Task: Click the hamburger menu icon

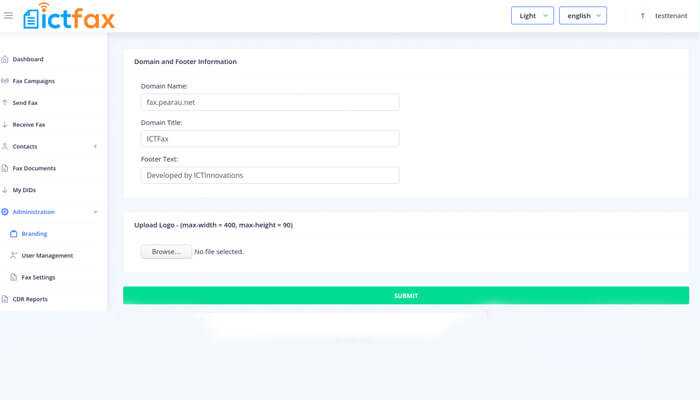Action: [9, 15]
